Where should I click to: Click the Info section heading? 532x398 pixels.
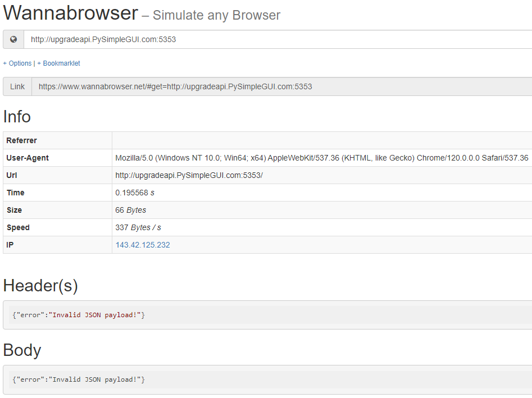17,117
